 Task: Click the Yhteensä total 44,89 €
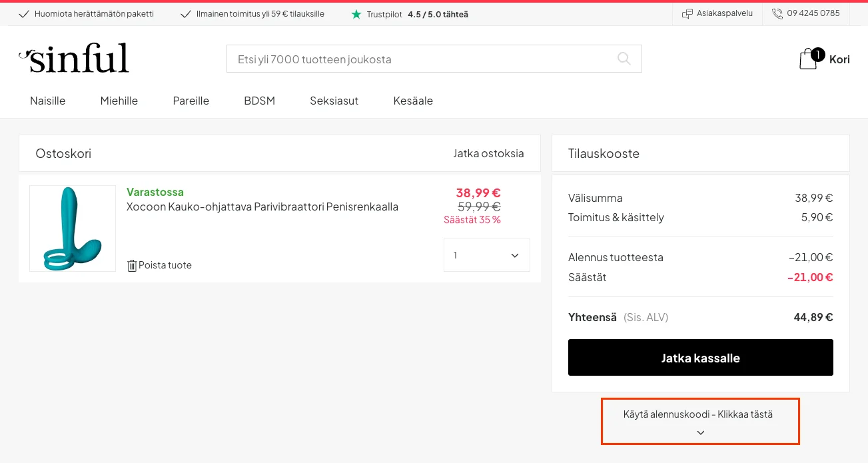click(x=813, y=317)
